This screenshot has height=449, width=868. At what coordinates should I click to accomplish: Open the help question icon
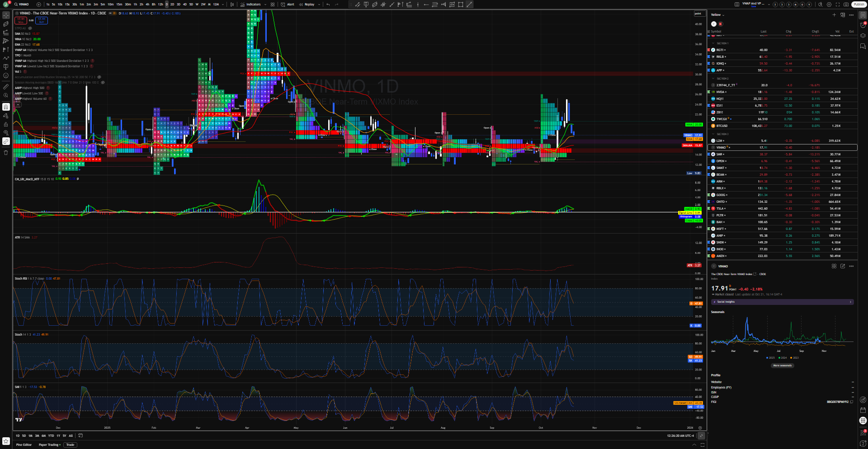(x=863, y=443)
